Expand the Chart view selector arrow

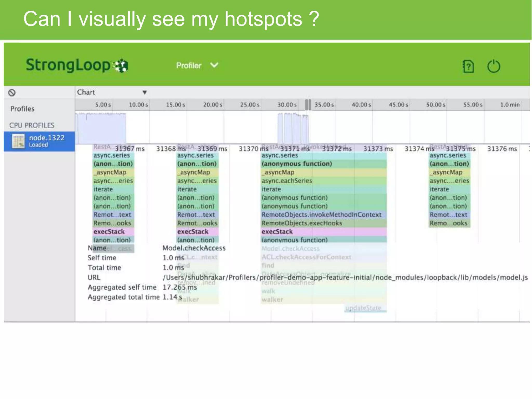pos(145,92)
